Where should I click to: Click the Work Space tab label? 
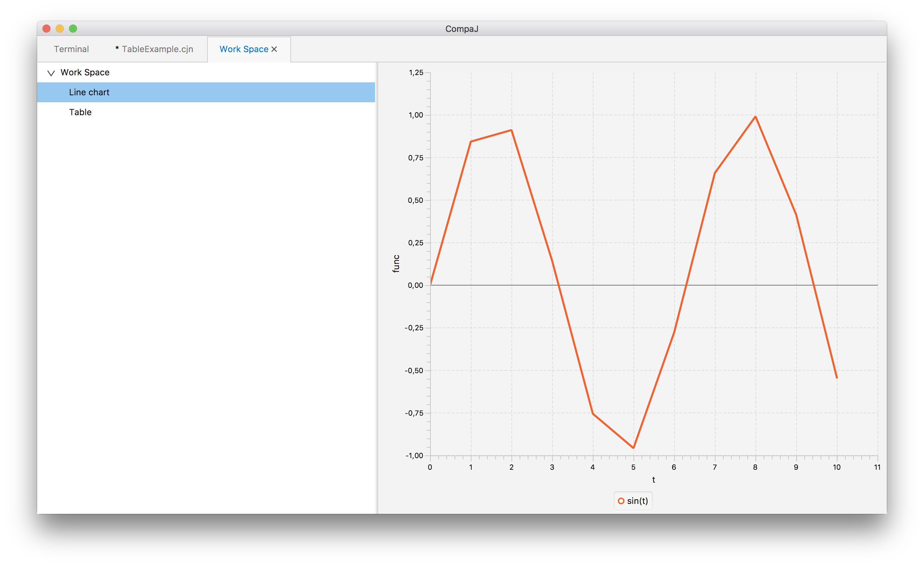pos(244,49)
